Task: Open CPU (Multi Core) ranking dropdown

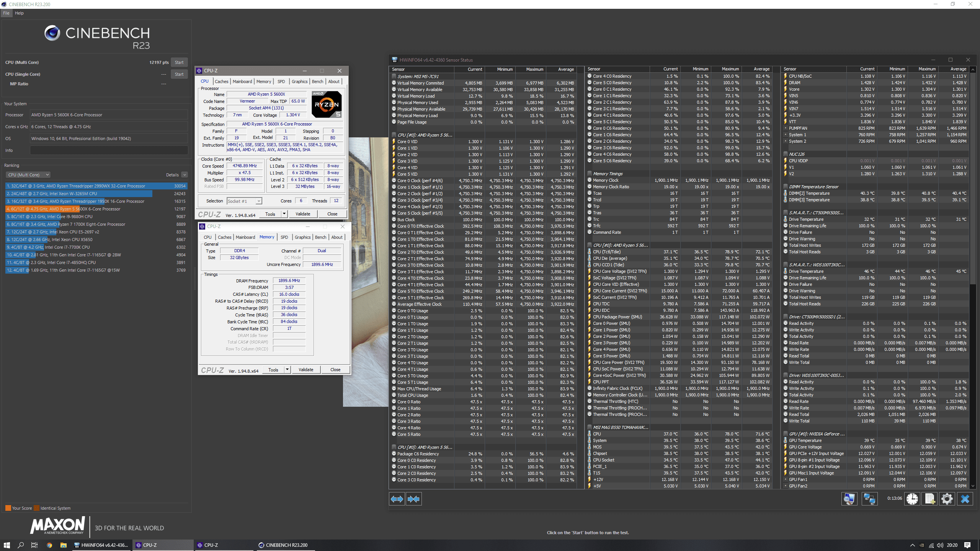Action: click(x=28, y=175)
